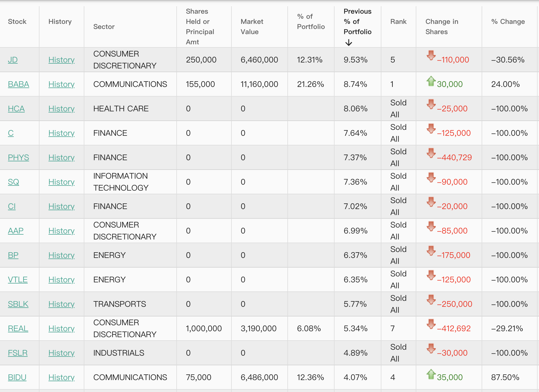View History for AAP
This screenshot has width=539, height=392.
62,231
